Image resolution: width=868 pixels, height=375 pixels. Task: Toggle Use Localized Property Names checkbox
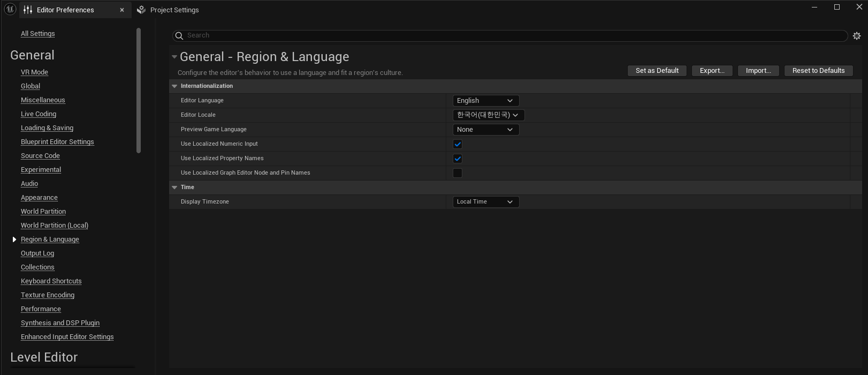pyautogui.click(x=458, y=159)
